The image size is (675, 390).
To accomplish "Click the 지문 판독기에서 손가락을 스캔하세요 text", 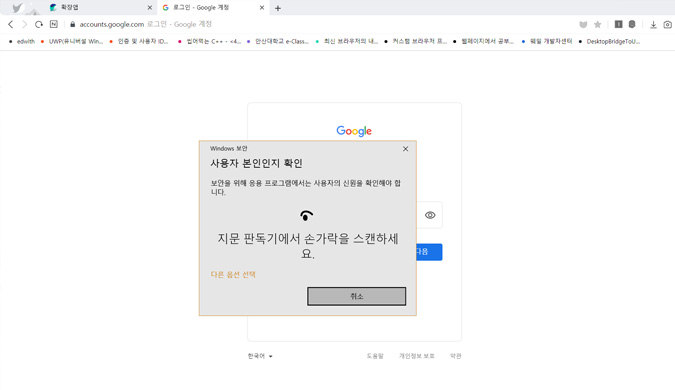I will [307, 246].
